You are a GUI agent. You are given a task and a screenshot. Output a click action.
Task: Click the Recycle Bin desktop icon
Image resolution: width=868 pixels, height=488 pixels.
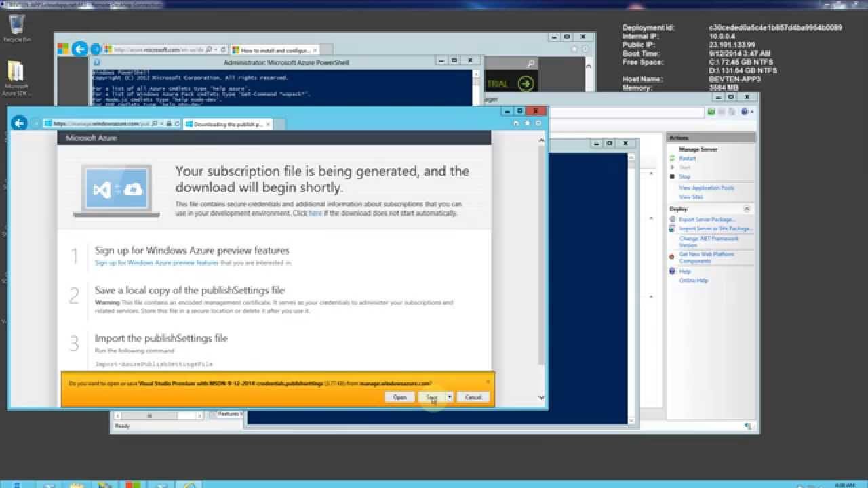pyautogui.click(x=16, y=28)
